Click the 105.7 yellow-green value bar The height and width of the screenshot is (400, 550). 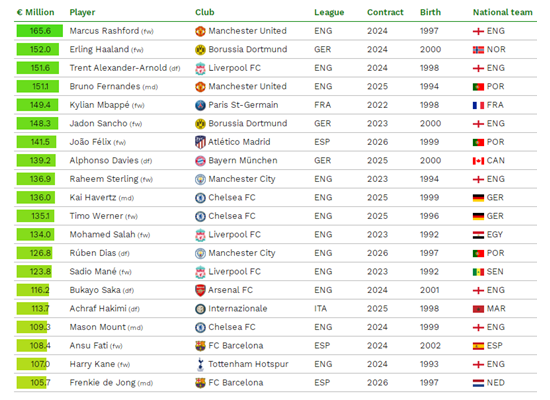[x=32, y=382]
